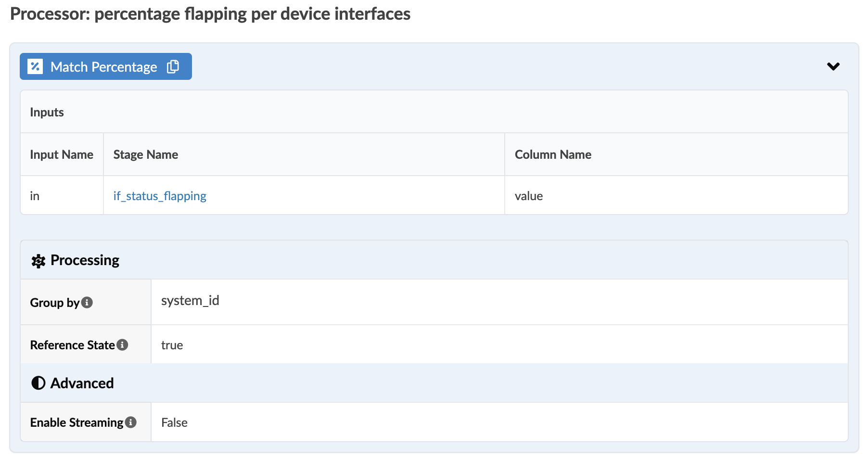This screenshot has width=868, height=459.
Task: Select the Stage Name column header
Action: (146, 154)
